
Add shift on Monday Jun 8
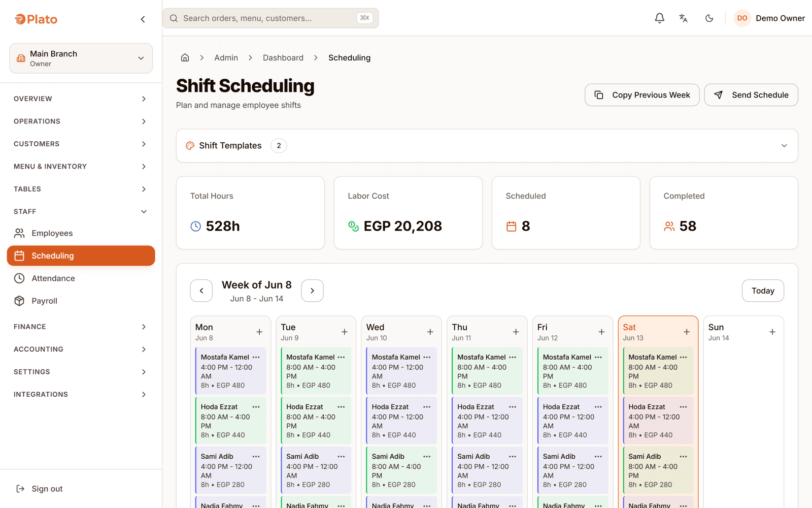(259, 332)
